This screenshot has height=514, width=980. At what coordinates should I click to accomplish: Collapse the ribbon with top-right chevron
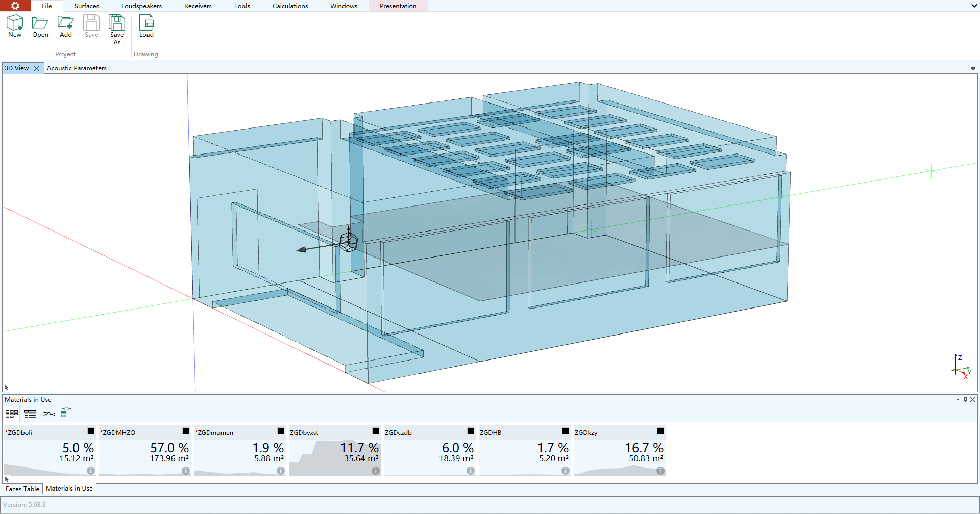[974, 6]
